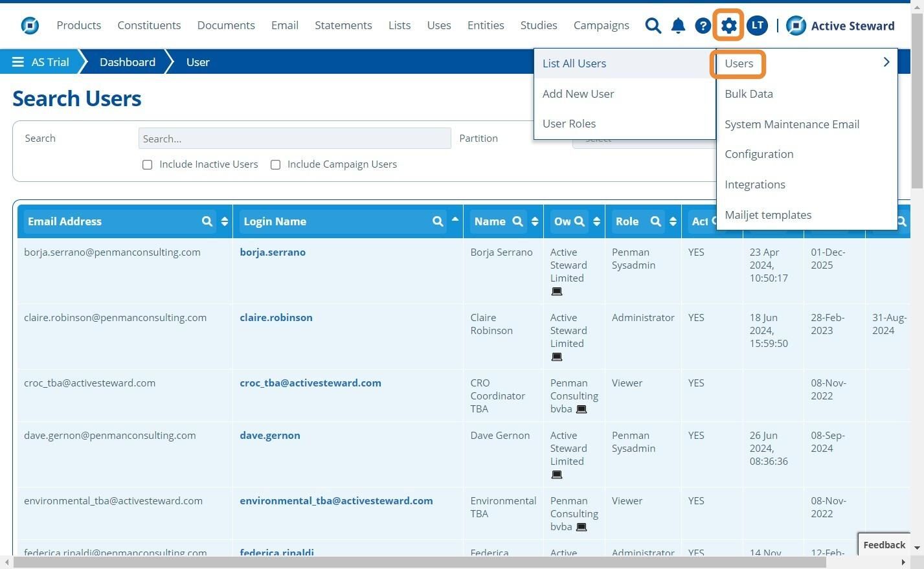Screen dimensions: 924x569
Task: Open the Uses menu
Action: point(439,25)
